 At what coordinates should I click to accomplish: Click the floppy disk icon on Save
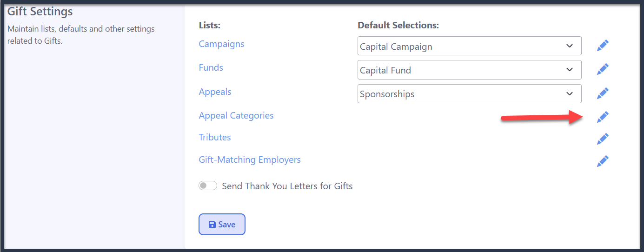click(x=212, y=225)
